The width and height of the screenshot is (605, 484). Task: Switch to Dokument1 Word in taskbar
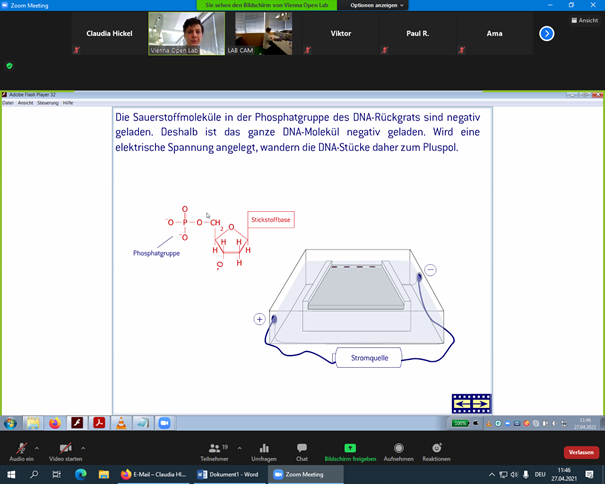tap(228, 474)
